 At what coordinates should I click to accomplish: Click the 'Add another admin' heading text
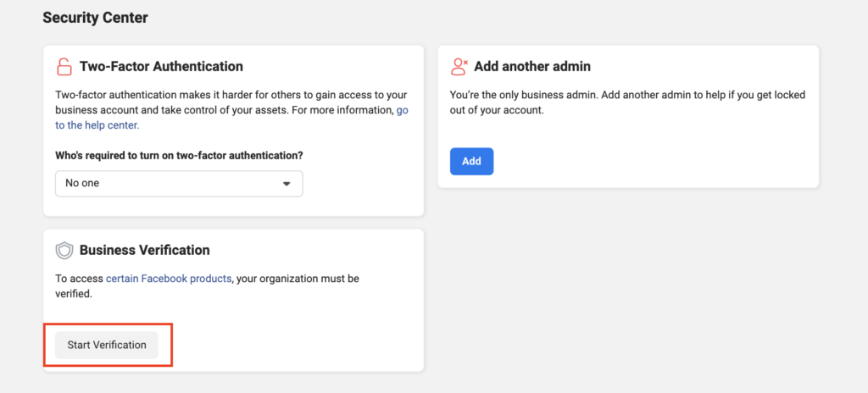click(532, 66)
